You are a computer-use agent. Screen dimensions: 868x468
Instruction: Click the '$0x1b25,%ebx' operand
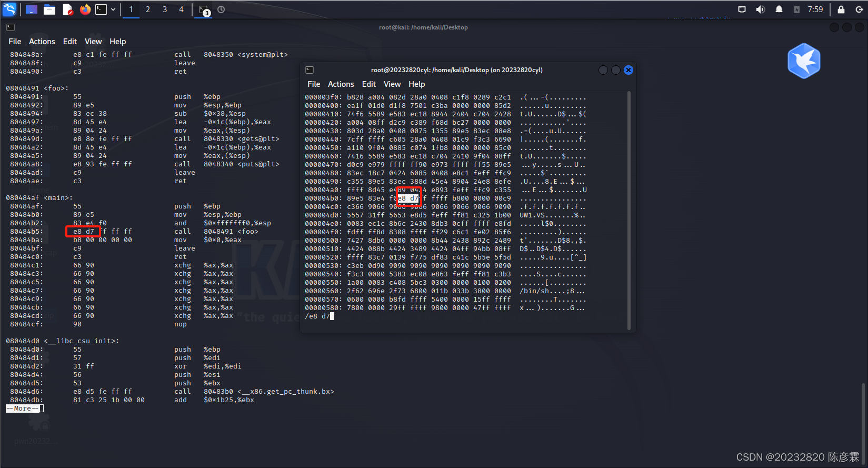[x=229, y=400]
